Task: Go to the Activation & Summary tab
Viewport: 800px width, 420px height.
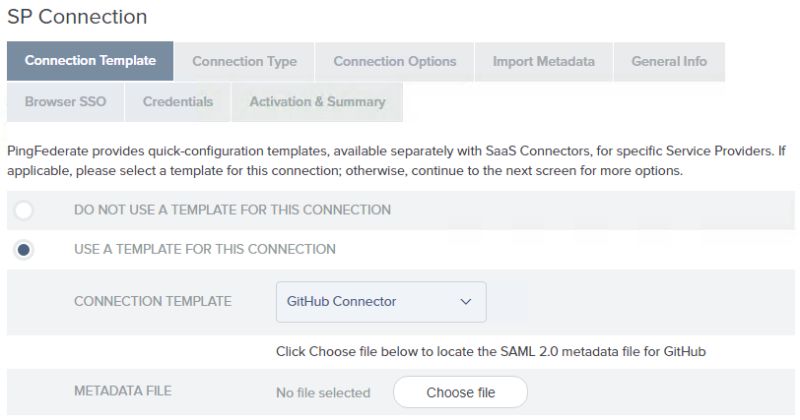Action: (x=317, y=102)
